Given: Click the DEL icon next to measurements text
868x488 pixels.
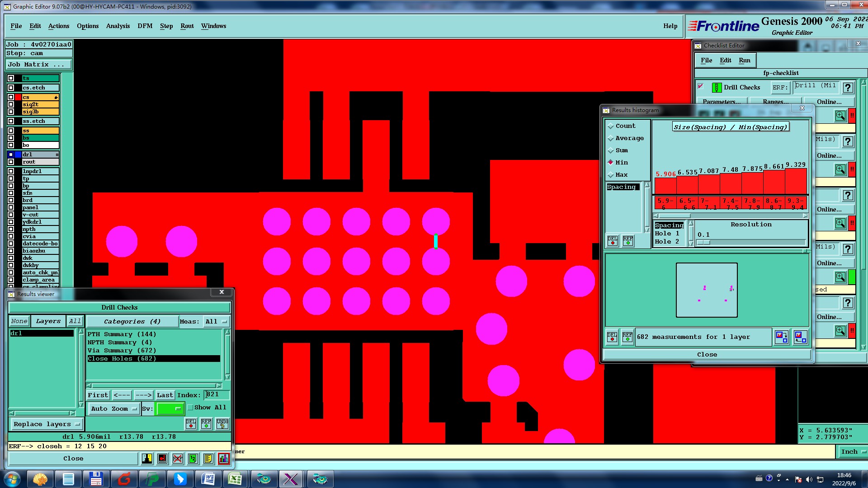Looking at the screenshot, I should pos(612,337).
